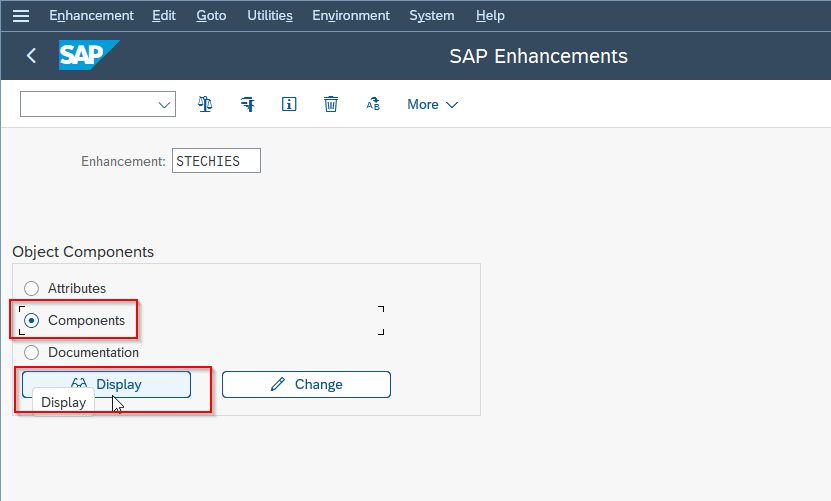Image resolution: width=831 pixels, height=501 pixels.
Task: Select the Components radio button
Action: tap(31, 321)
